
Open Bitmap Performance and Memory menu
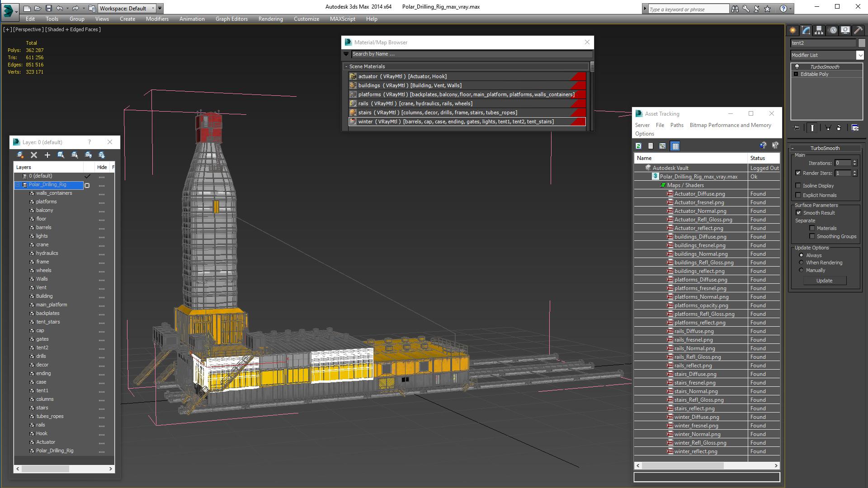[x=730, y=125]
